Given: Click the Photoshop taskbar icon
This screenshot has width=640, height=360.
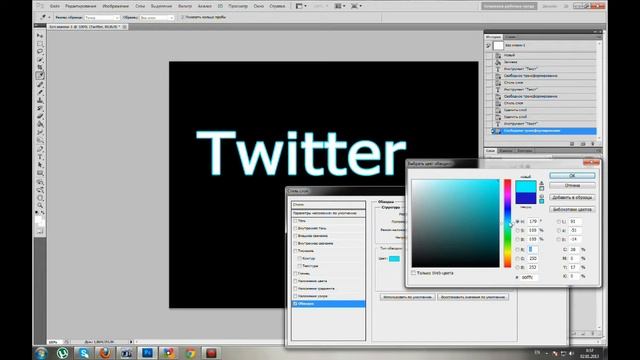Looking at the screenshot, I should [x=147, y=353].
